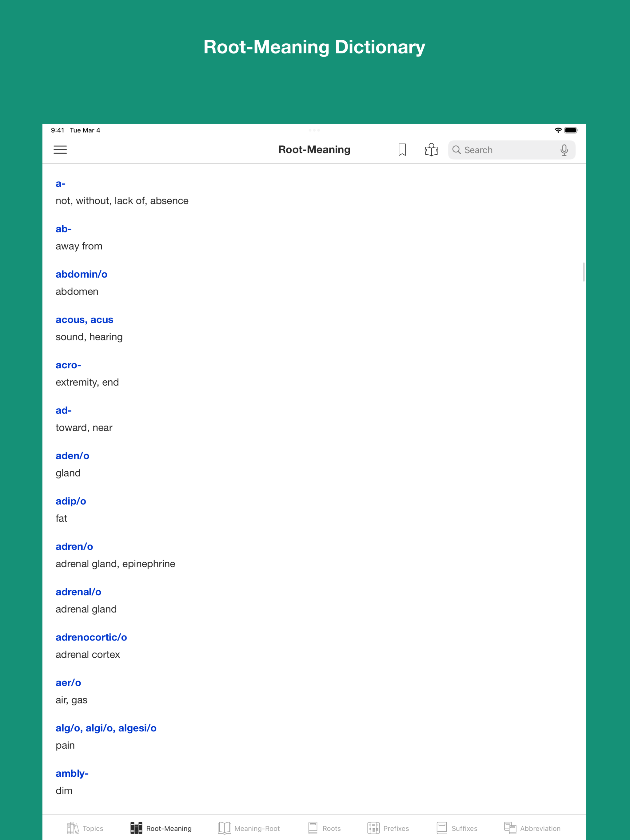
Task: Tap the Root-Meaning tab books icon
Action: [136, 828]
